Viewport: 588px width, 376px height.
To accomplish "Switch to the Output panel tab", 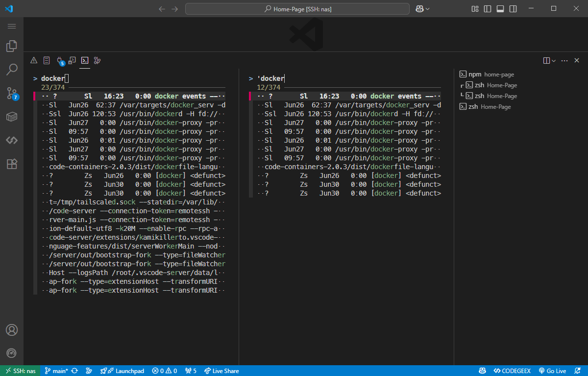I will [x=47, y=60].
